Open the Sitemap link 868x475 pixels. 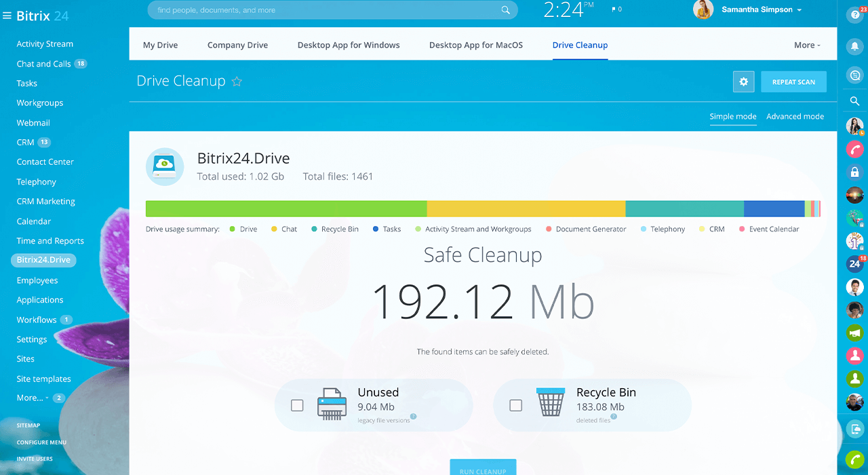coord(28,425)
